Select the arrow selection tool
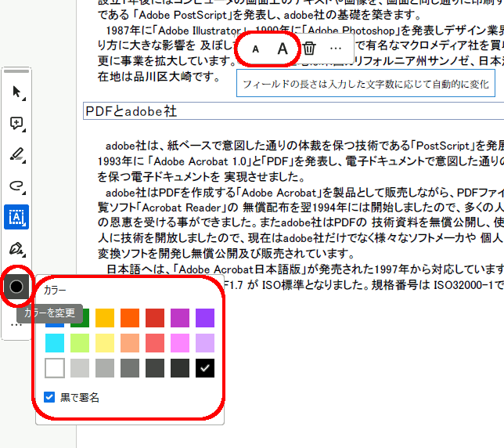 tap(16, 92)
